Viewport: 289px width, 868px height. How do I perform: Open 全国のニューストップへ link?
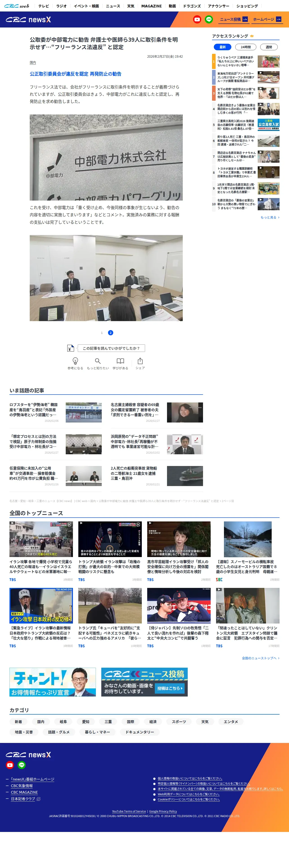(260, 658)
